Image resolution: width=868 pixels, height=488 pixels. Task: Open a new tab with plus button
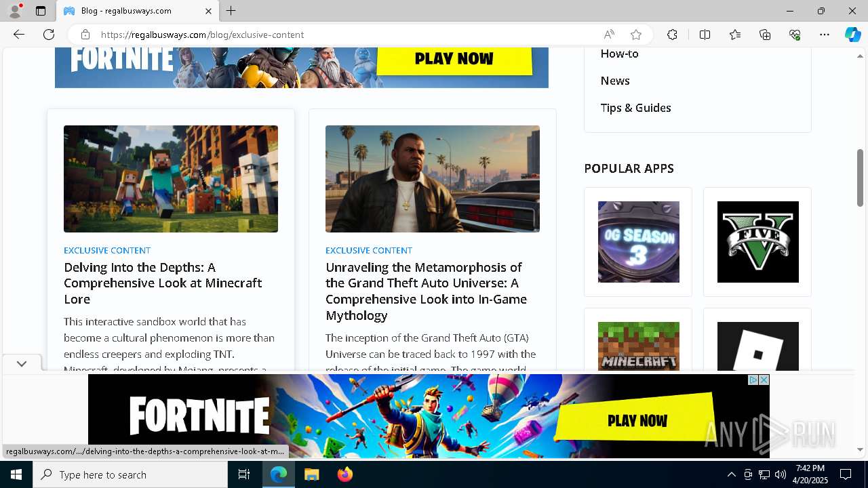[231, 11]
